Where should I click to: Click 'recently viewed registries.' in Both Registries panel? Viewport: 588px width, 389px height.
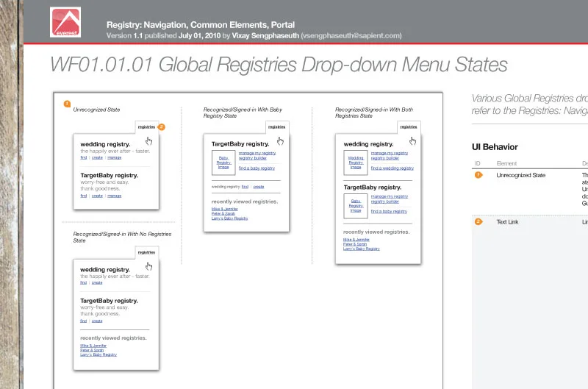[x=376, y=232]
